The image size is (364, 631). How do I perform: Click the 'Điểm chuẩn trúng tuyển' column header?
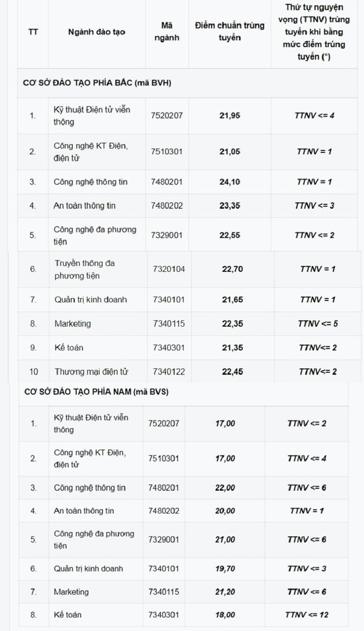(x=230, y=32)
